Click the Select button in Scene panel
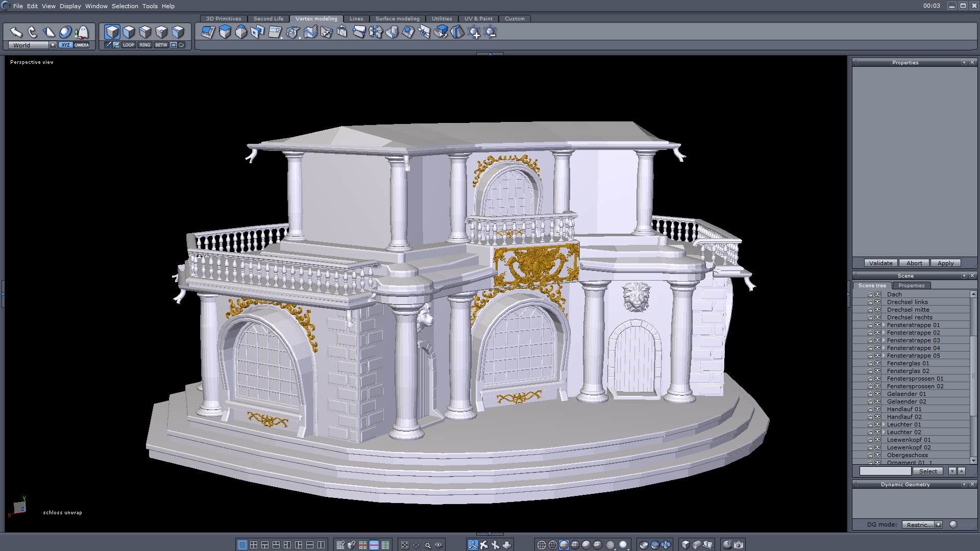 (928, 471)
